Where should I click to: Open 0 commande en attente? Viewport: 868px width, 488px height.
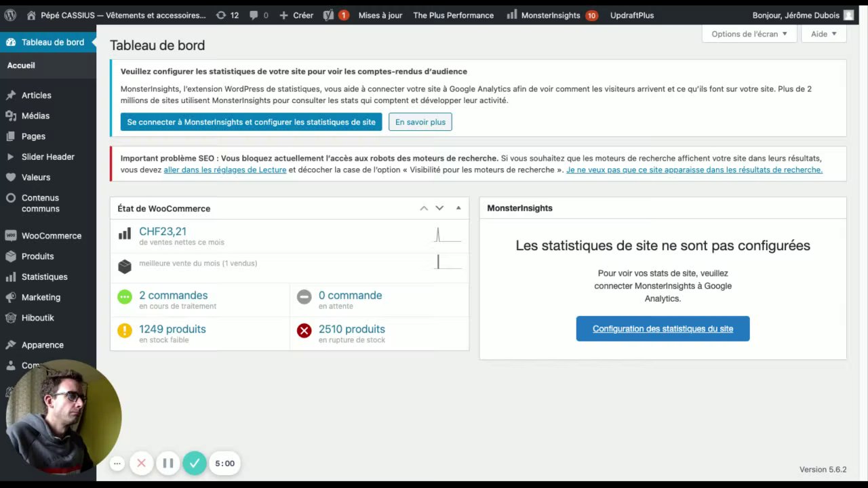pos(379,300)
